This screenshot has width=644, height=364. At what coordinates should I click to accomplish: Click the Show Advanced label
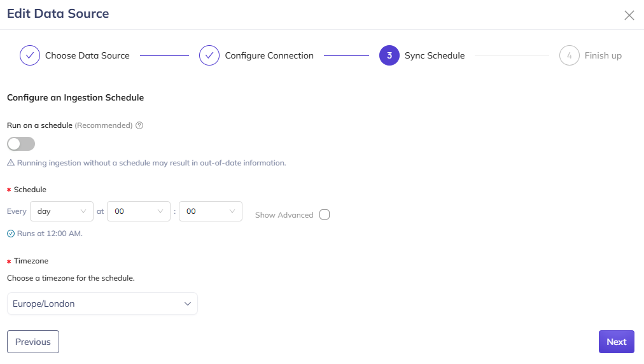284,215
